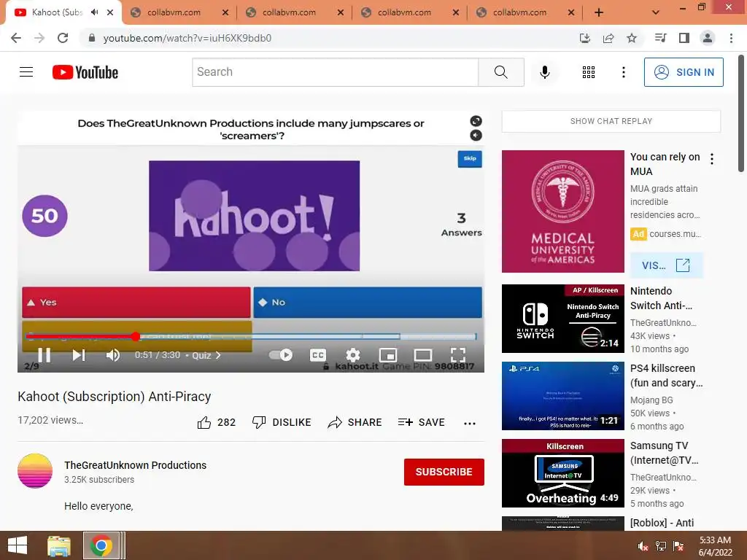Viewport: 747px width, 560px height.
Task: Click the DISLIKE button
Action: pos(282,422)
